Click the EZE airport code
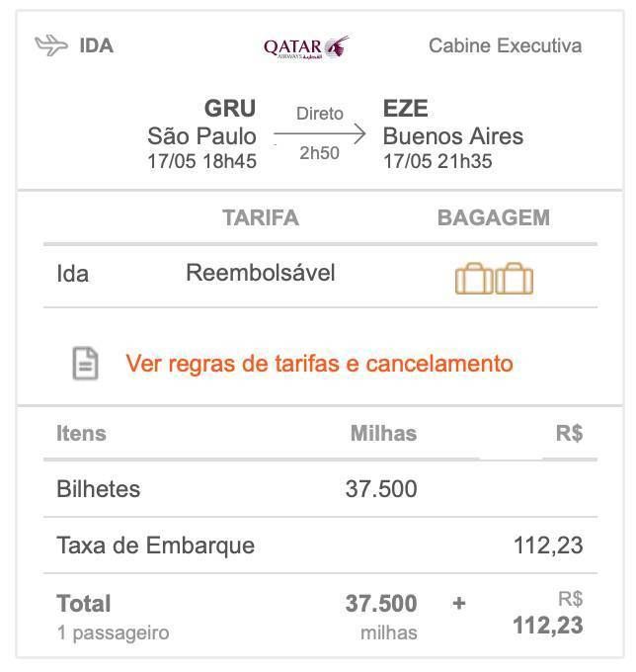The height and width of the screenshot is (672, 636). point(405,108)
